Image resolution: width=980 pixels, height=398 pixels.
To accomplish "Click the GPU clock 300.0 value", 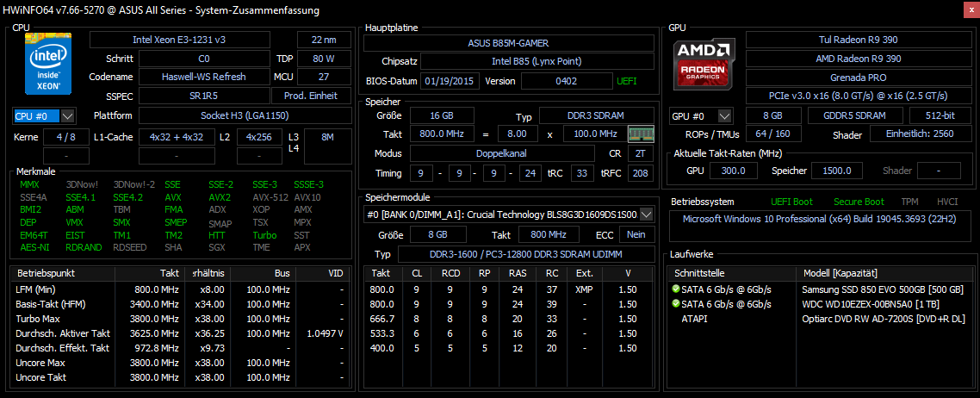I will pos(734,171).
